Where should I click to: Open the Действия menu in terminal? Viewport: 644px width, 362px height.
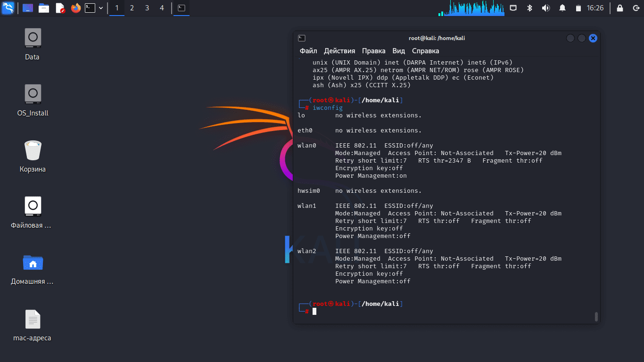(x=339, y=51)
